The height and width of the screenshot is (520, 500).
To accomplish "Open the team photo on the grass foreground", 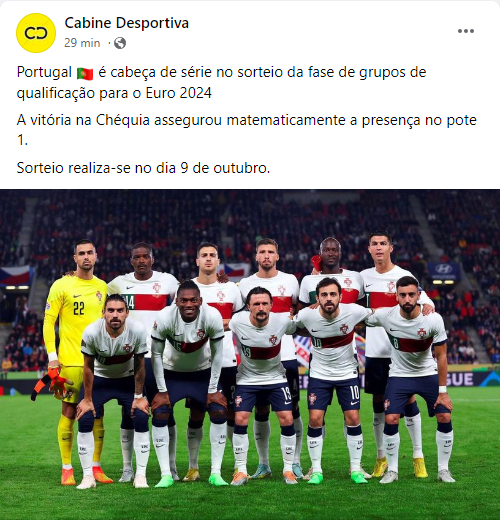I will [250, 354].
